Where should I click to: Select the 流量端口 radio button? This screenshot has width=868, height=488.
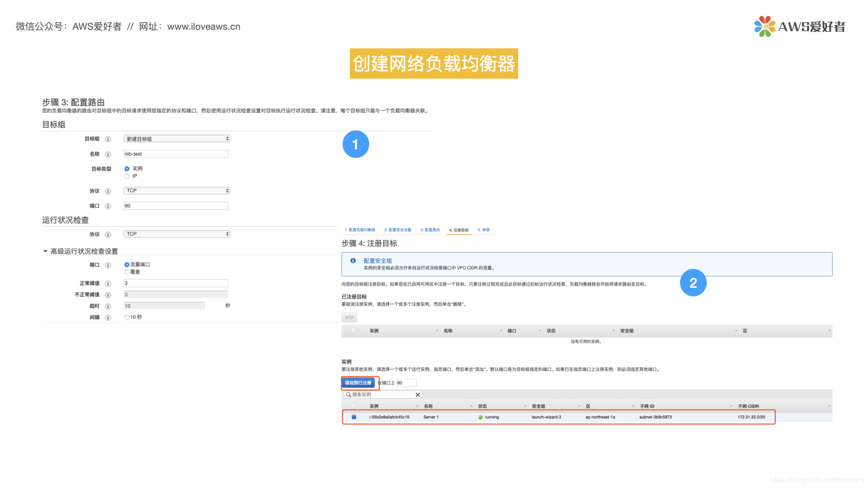(127, 265)
